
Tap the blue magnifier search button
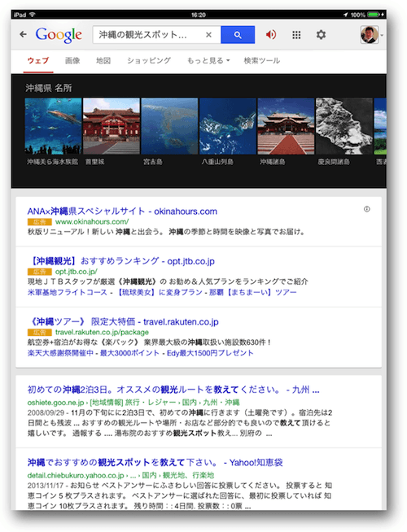(238, 35)
